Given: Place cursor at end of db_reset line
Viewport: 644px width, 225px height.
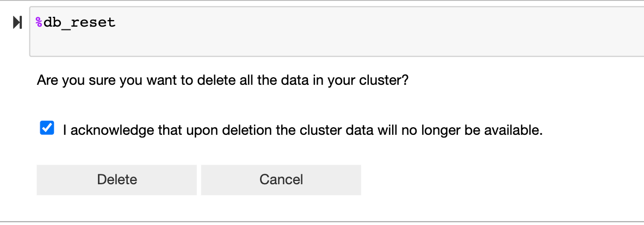Looking at the screenshot, I should (116, 23).
